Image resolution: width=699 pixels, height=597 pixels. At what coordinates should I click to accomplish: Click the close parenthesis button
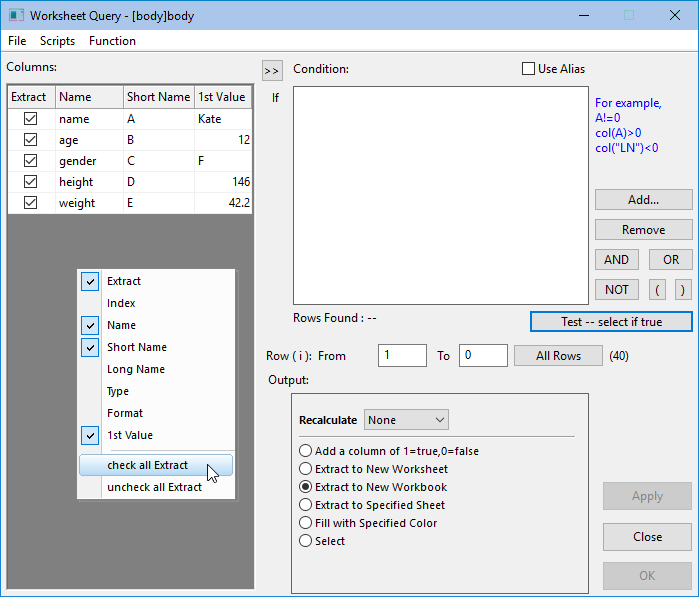tap(682, 289)
